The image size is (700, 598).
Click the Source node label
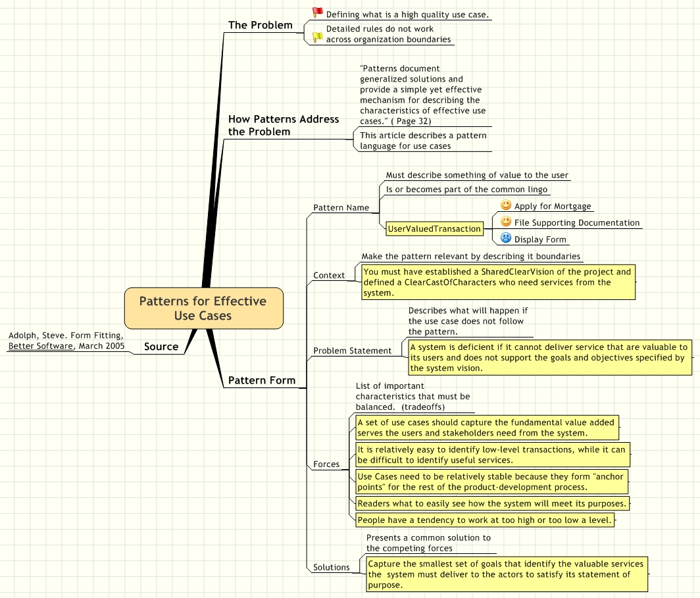click(161, 347)
